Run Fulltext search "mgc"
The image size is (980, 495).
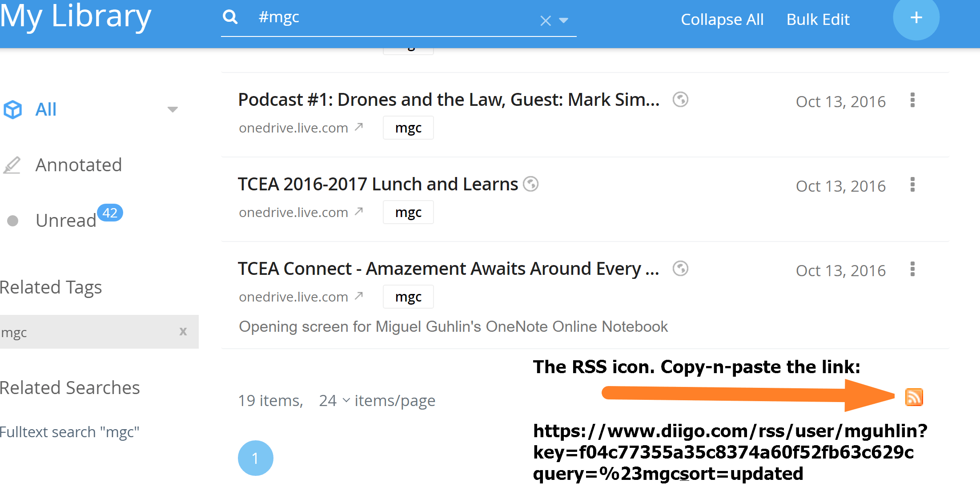[x=69, y=432]
